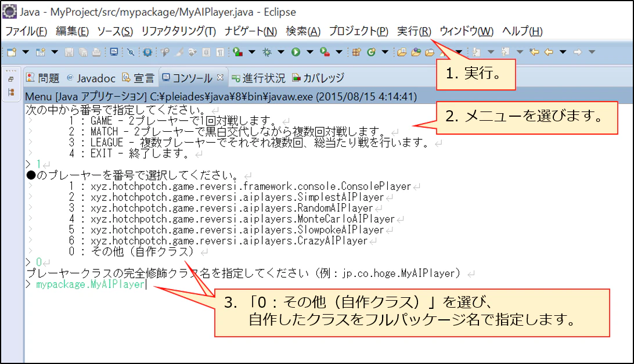Screen dimensions: 634x364
Task: Open the 実行 menu
Action: pos(413,31)
